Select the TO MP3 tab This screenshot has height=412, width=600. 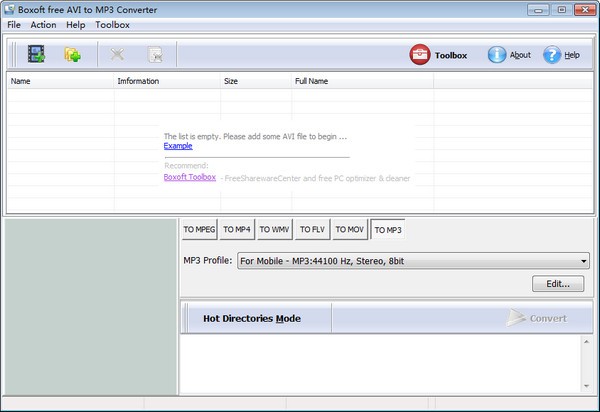[x=388, y=230]
